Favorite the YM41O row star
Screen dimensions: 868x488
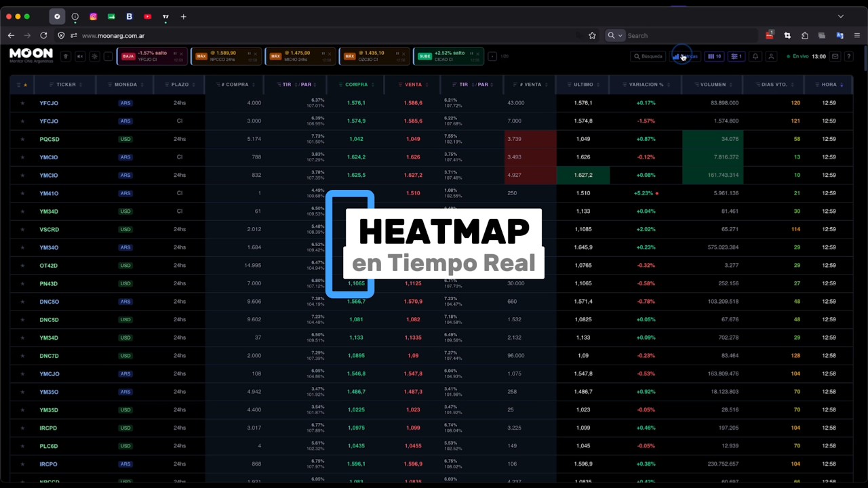22,193
